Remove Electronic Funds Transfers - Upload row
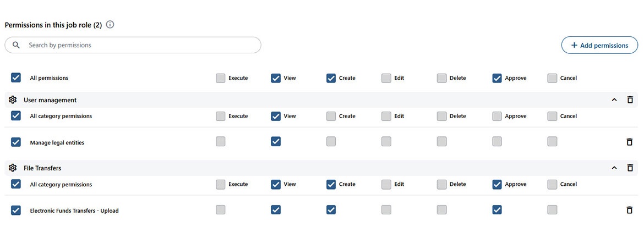Screen dimensions: 644x238 630,210
